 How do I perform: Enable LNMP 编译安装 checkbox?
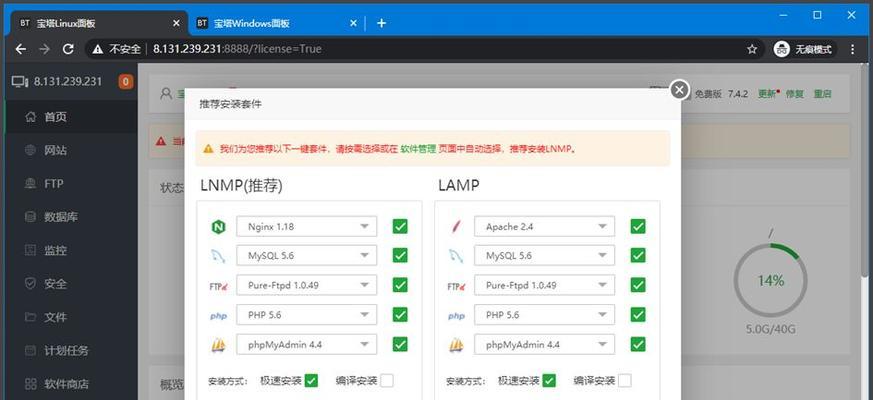387,381
